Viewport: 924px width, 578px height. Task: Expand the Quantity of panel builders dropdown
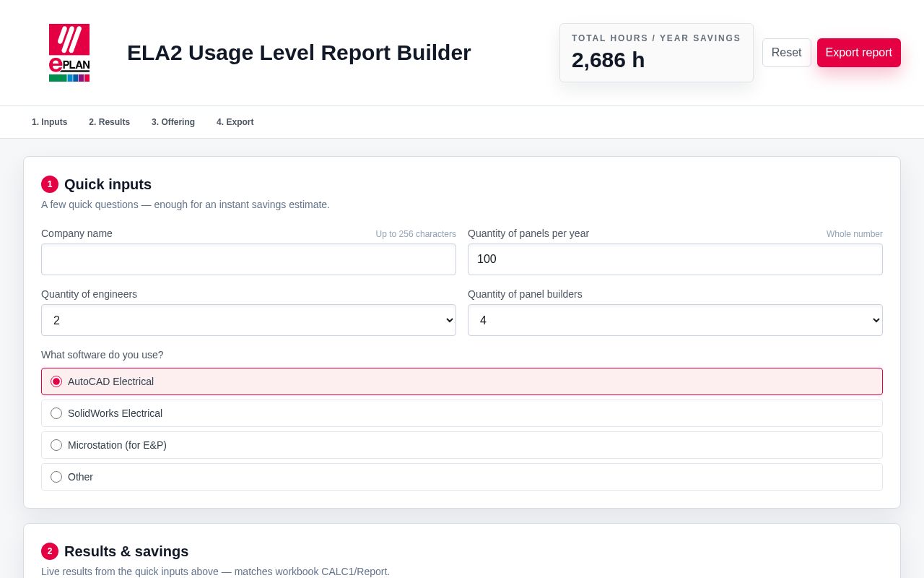(x=675, y=320)
